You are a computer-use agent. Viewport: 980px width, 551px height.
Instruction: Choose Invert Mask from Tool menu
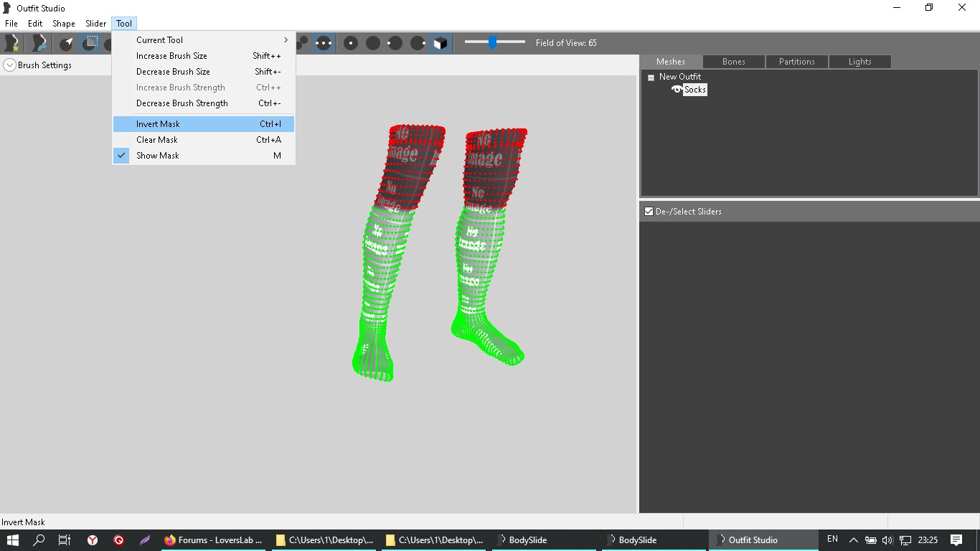click(204, 124)
